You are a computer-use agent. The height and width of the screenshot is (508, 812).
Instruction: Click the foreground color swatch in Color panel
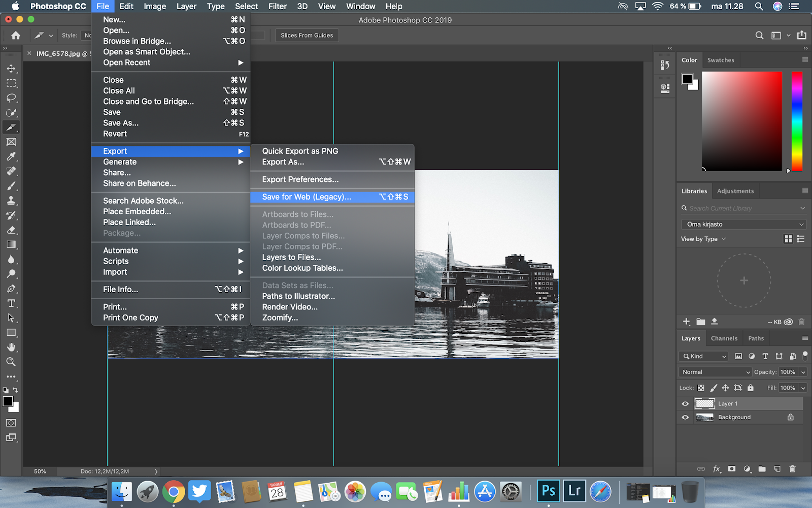pyautogui.click(x=687, y=79)
